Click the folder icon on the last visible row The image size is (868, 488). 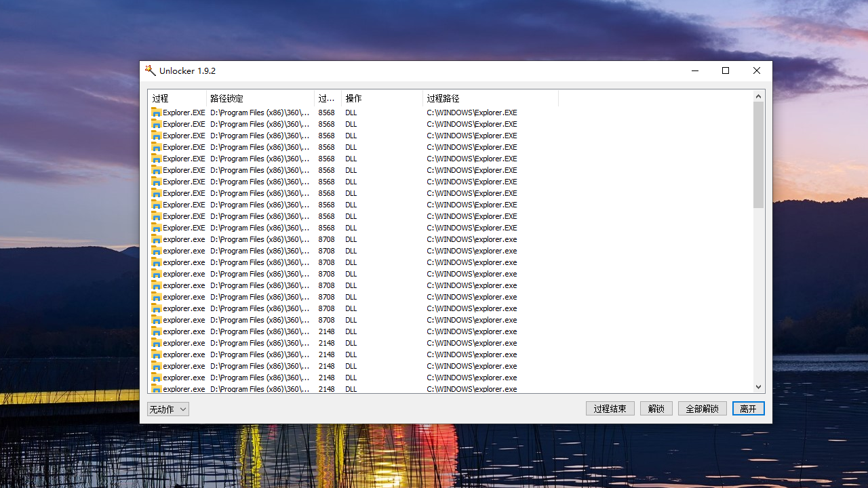155,388
